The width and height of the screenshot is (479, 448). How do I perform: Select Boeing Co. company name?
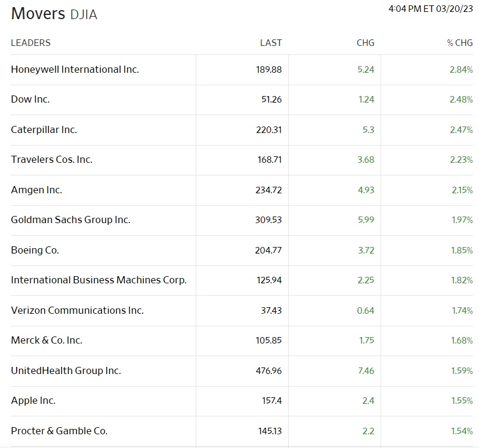(35, 250)
